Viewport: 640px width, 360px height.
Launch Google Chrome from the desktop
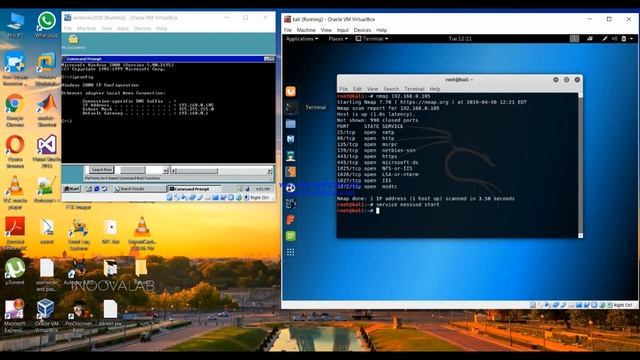pyautogui.click(x=15, y=110)
